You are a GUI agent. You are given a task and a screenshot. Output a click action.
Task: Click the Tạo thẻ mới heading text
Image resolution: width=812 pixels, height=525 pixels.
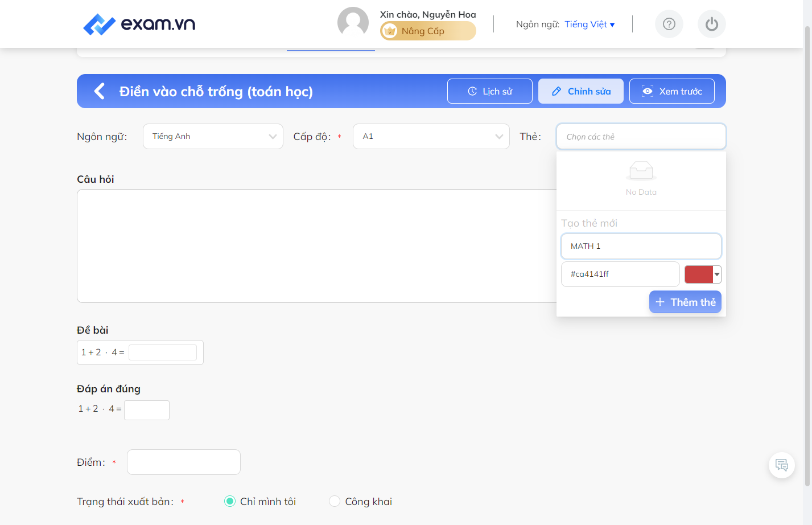click(589, 223)
